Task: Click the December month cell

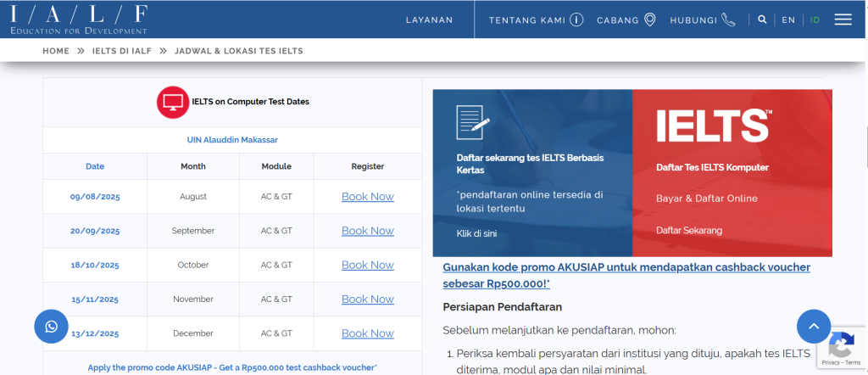Action: (193, 333)
